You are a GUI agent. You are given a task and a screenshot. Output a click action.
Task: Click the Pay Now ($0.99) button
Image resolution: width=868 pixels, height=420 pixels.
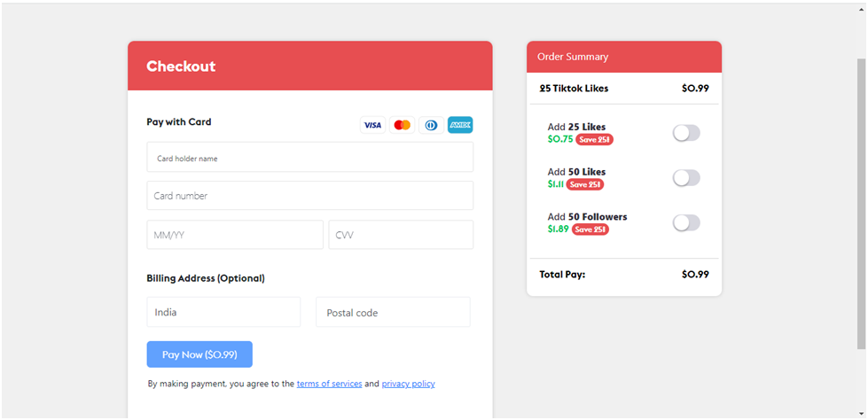[x=199, y=354]
